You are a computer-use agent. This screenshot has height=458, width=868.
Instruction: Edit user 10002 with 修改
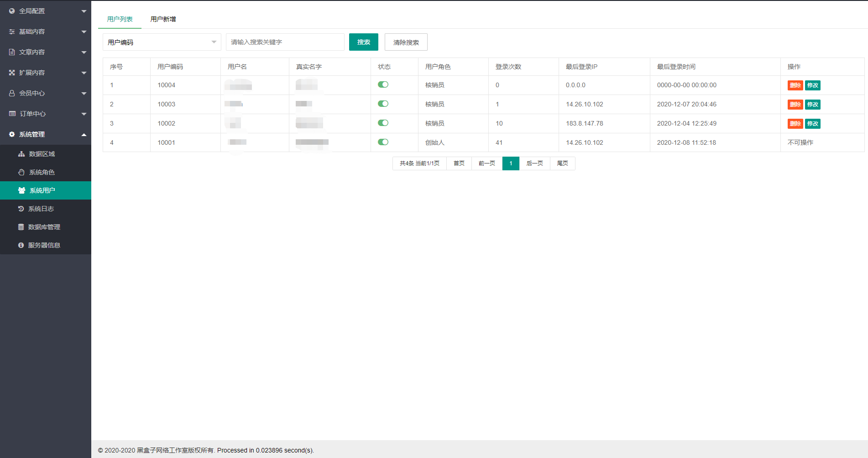[813, 124]
